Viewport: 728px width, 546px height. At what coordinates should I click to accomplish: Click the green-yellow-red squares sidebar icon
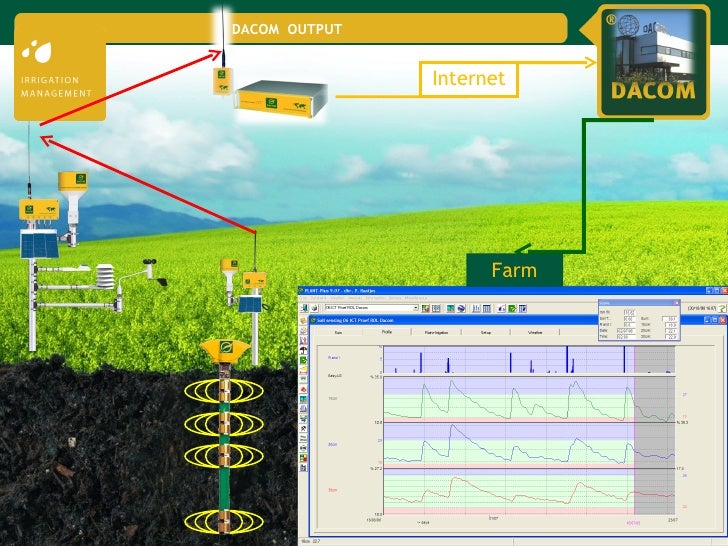click(x=303, y=458)
